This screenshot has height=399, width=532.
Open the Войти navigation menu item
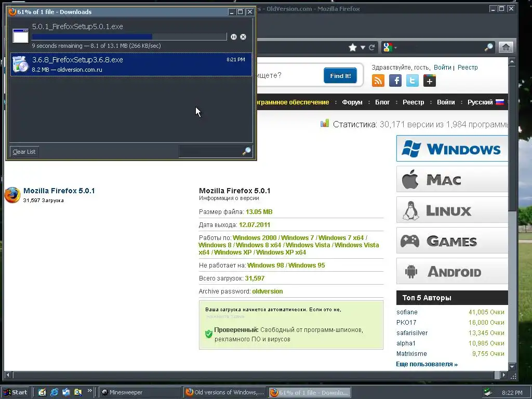(446, 102)
